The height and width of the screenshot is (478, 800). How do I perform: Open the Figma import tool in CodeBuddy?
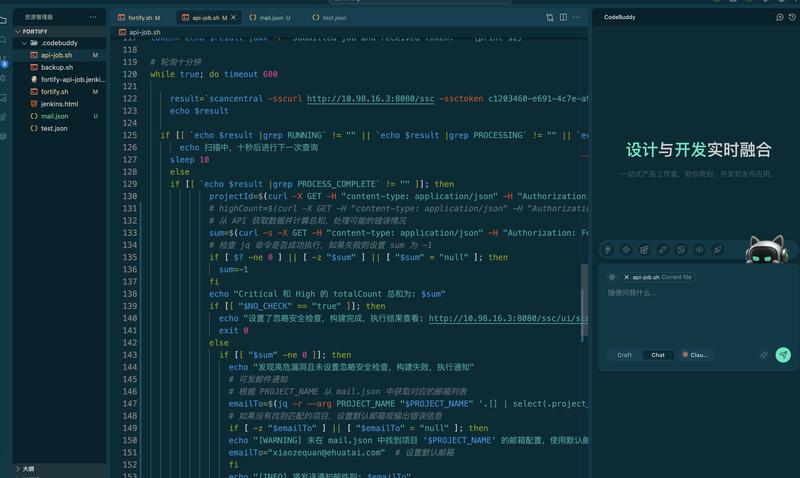pyautogui.click(x=608, y=250)
